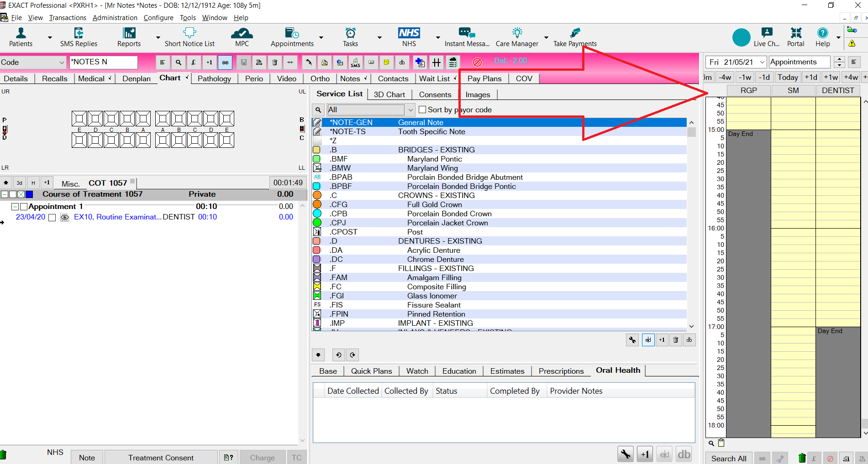Tick the Appointment 1 checkbox
This screenshot has width=868, height=464.
24,207
